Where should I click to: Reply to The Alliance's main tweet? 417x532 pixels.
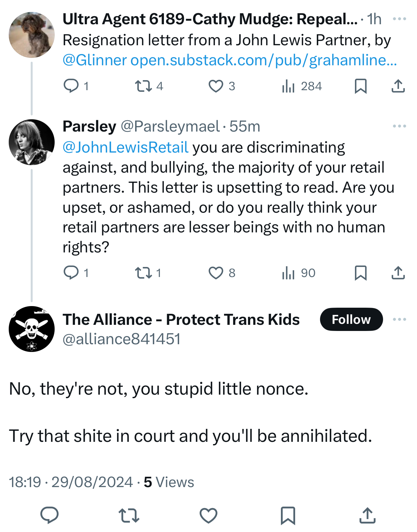point(49,515)
